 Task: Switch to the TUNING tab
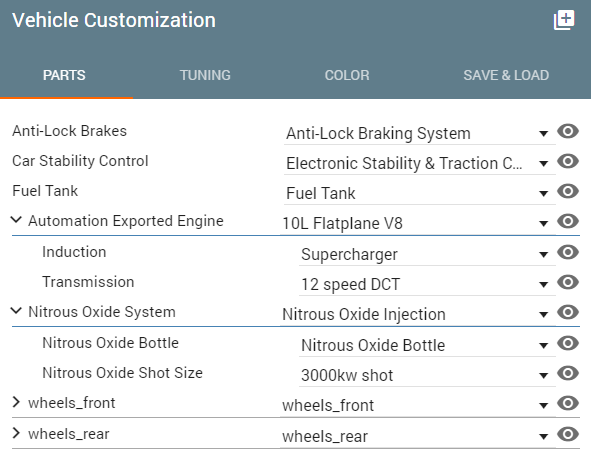pos(205,75)
